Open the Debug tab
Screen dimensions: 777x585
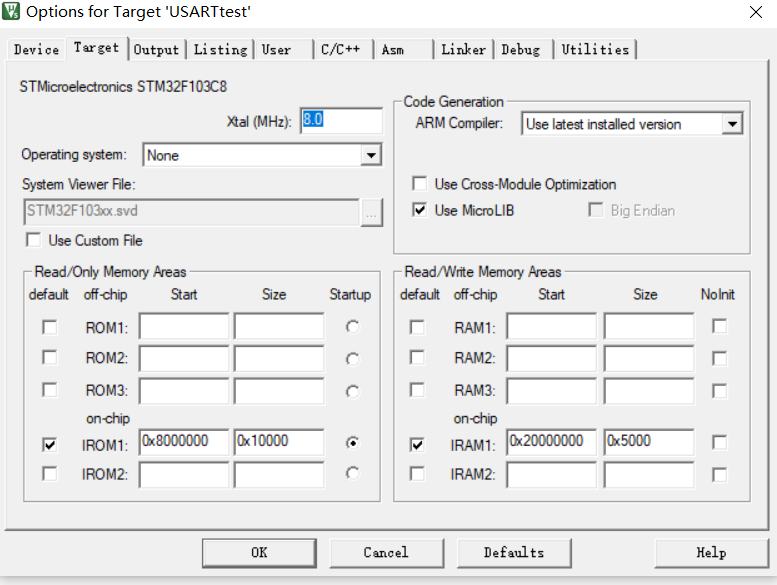523,50
